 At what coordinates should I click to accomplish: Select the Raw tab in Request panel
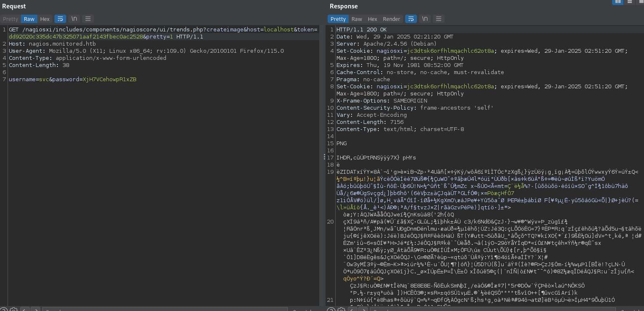[29, 19]
